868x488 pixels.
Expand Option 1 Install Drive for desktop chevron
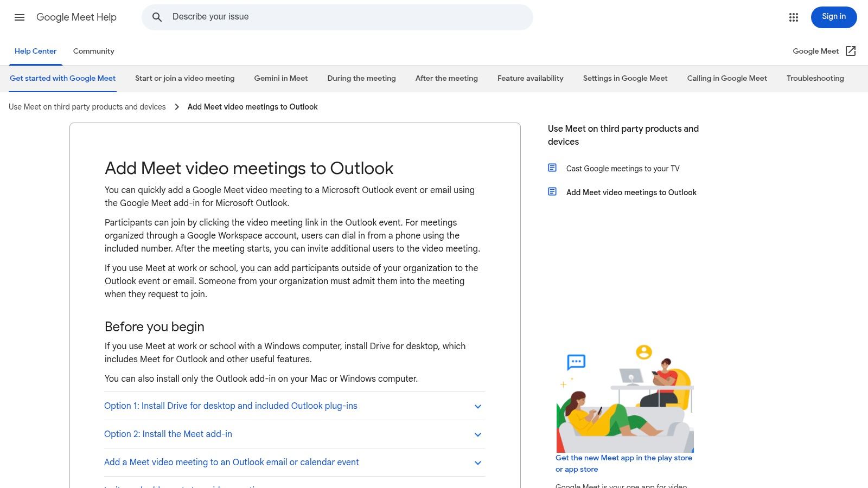coord(478,406)
